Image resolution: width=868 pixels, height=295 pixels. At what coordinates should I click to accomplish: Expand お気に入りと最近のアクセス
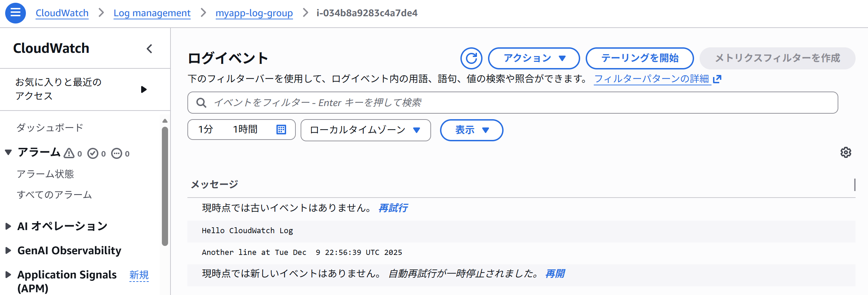(144, 89)
